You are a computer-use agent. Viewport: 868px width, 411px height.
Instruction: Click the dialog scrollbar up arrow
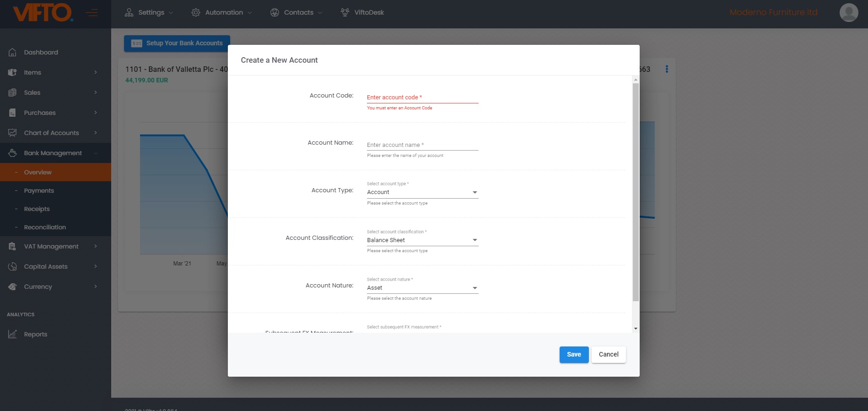[x=636, y=80]
